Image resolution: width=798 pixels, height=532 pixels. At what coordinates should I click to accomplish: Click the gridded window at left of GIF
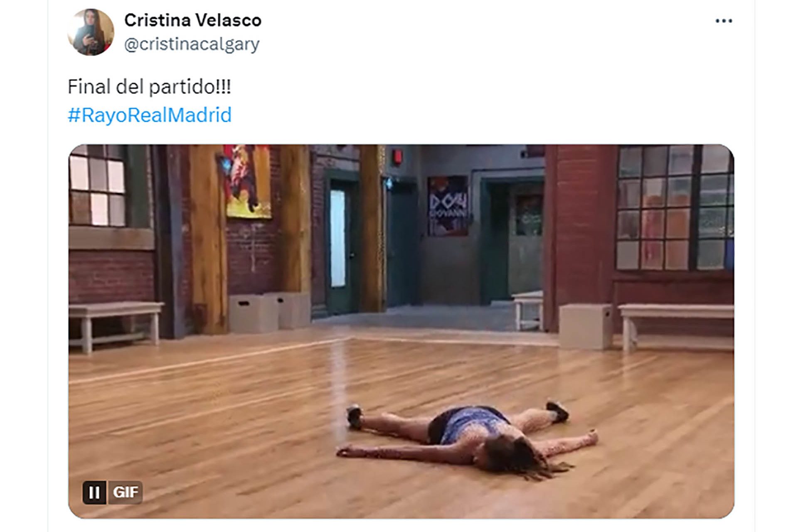[98, 186]
